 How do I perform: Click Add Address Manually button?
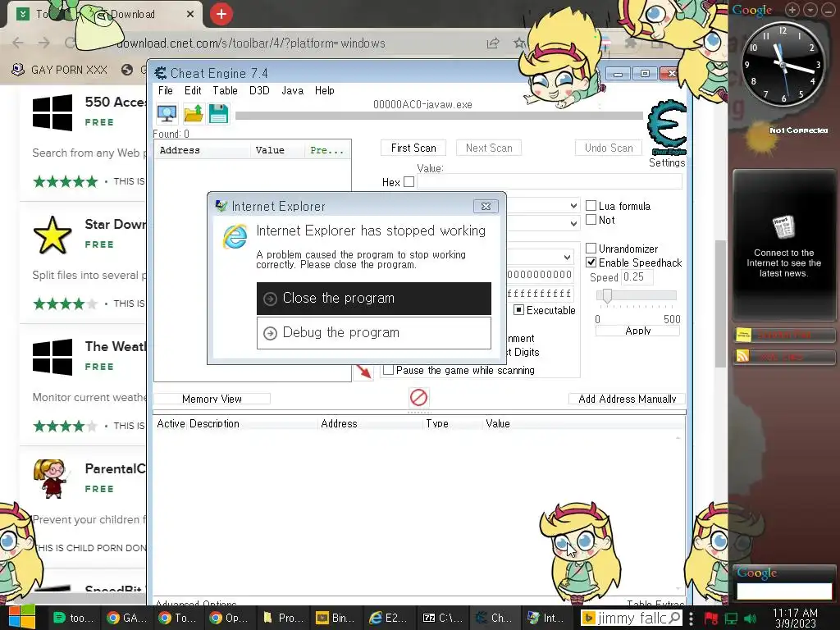click(x=628, y=399)
